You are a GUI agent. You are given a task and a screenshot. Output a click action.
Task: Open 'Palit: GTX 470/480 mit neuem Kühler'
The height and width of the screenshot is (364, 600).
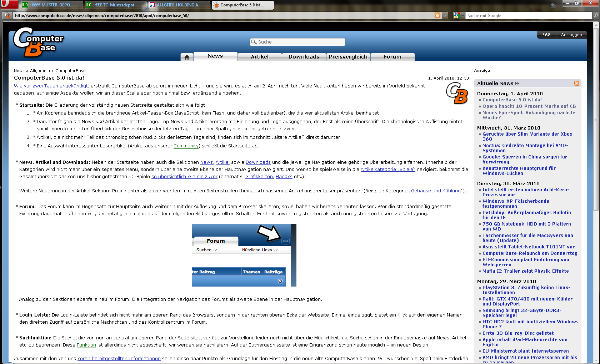coord(527,302)
